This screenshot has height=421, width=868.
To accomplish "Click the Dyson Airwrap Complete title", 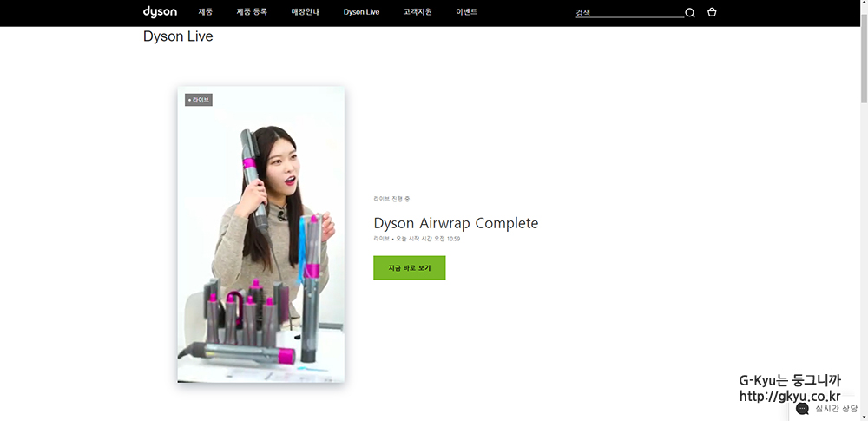I will coord(457,223).
